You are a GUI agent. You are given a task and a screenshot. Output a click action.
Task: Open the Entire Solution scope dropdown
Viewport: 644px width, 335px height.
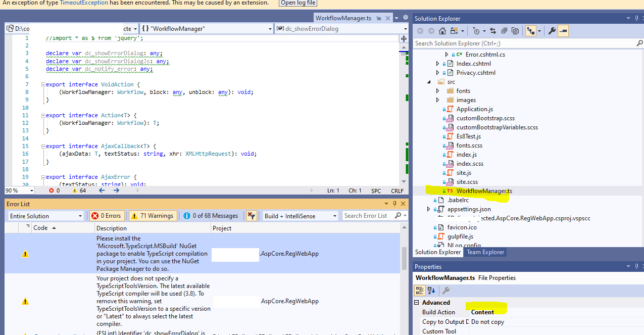point(45,215)
